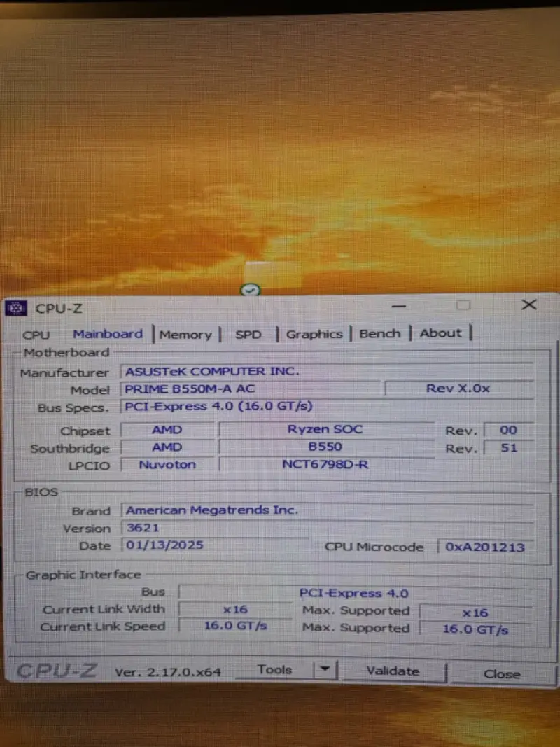Click the Southbridge label
The height and width of the screenshot is (747, 560).
coord(70,449)
